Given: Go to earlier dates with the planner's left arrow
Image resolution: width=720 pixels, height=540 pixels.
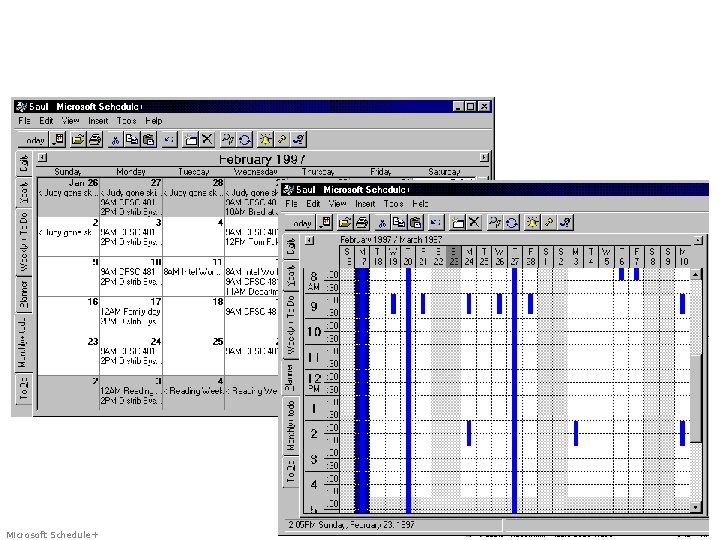Looking at the screenshot, I should coord(310,240).
